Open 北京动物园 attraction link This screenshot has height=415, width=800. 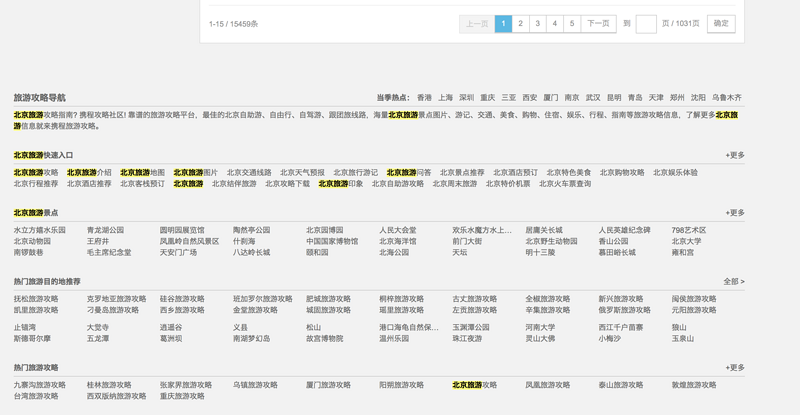point(32,241)
